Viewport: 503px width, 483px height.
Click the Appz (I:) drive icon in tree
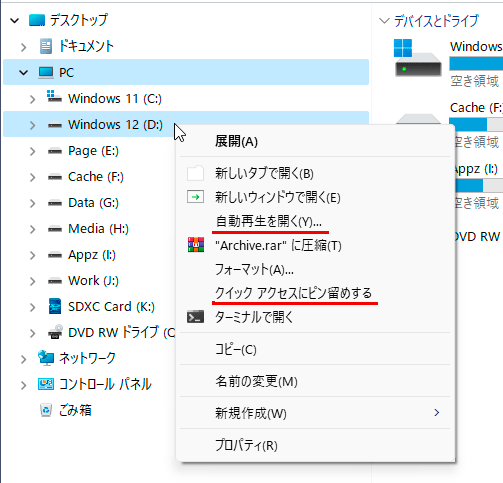tap(55, 255)
